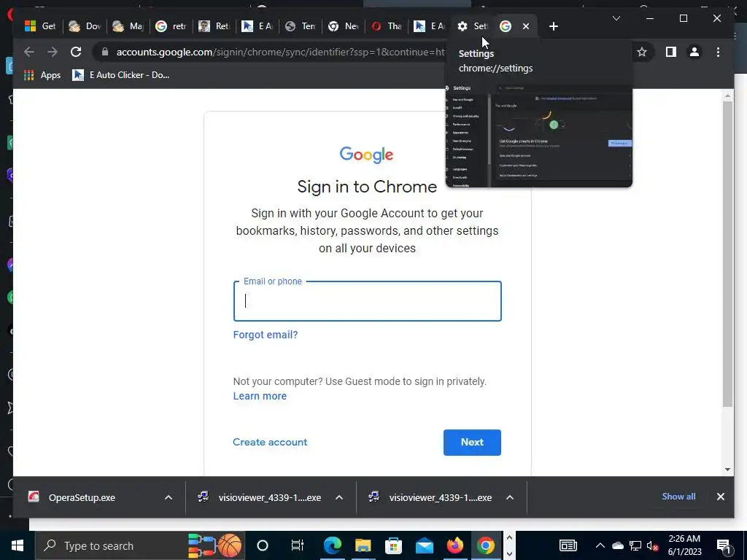747x560 pixels.
Task: Click the taskbar search box
Action: click(x=139, y=545)
